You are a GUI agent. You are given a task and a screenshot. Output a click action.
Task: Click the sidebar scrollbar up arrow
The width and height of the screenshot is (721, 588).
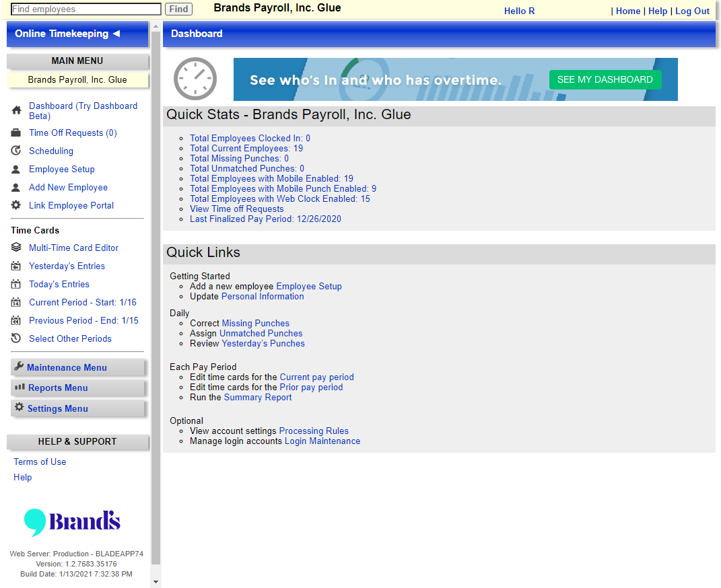156,27
